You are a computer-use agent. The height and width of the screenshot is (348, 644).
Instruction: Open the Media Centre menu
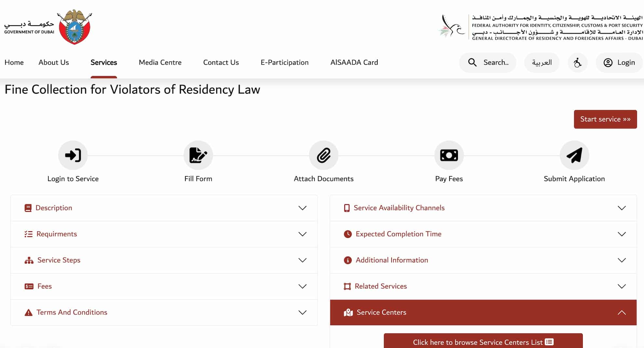(x=160, y=62)
